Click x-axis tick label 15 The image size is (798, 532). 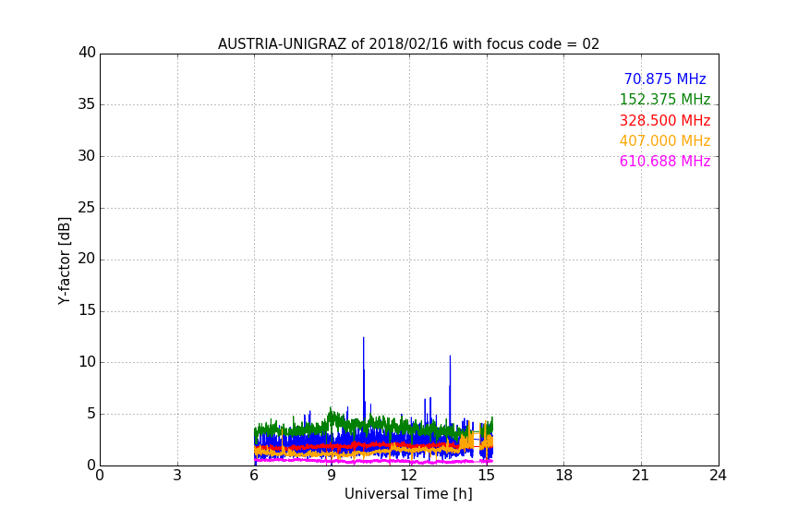pos(486,477)
